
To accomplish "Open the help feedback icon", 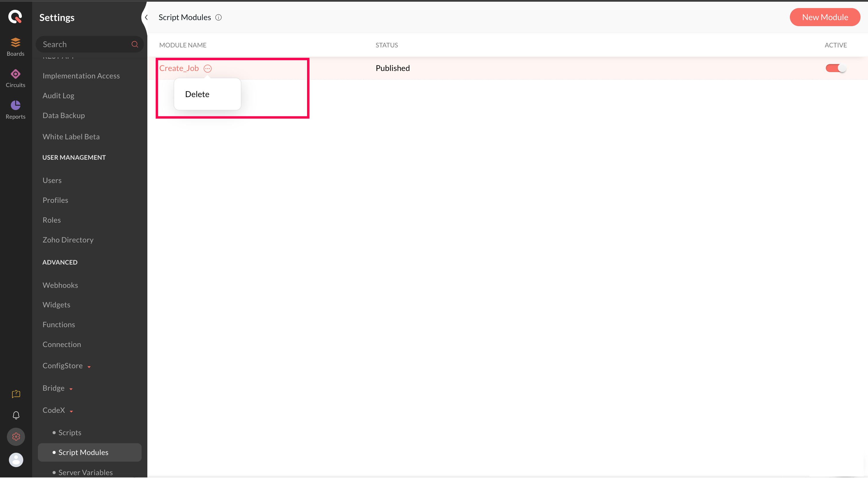I will (x=16, y=394).
